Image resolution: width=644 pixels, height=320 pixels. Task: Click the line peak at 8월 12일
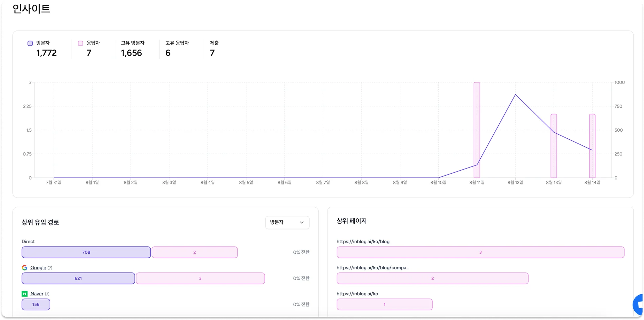pyautogui.click(x=515, y=95)
